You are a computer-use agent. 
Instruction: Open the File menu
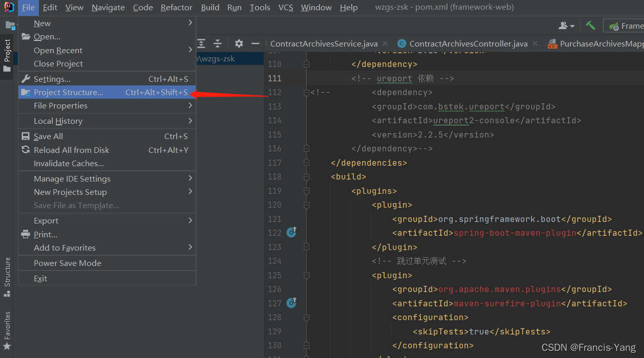(28, 7)
